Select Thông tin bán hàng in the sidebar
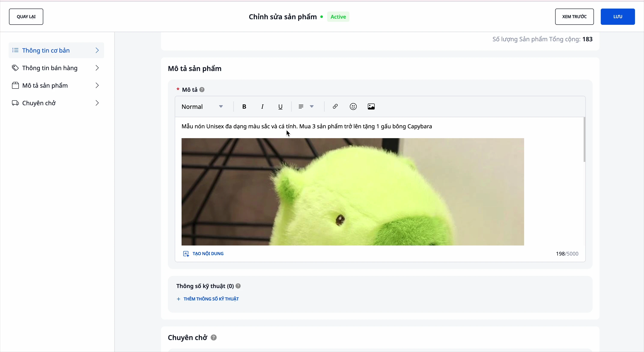 coord(49,68)
